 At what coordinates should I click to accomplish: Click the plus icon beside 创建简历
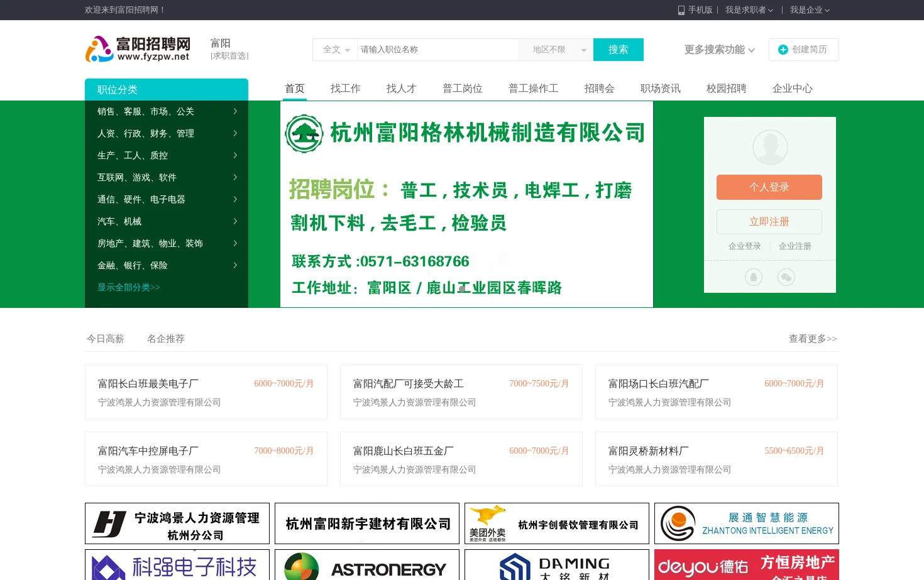coord(783,50)
